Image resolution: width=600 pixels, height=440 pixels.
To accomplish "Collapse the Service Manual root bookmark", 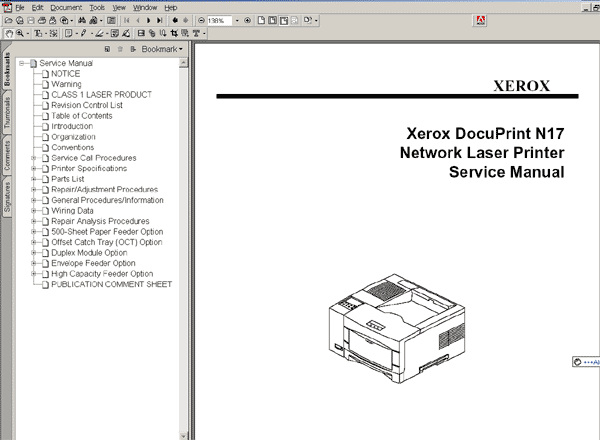I will 21,63.
